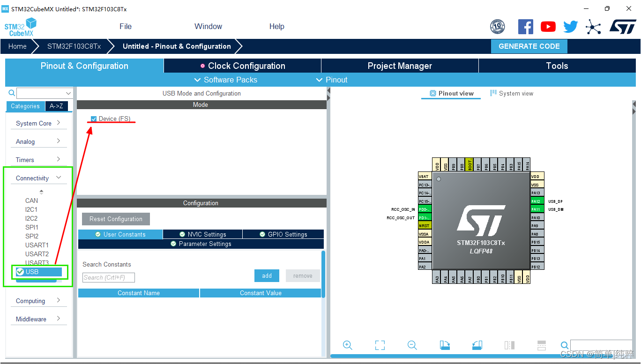641x364 pixels.
Task: Switch to the Tools tab
Action: coord(557,66)
